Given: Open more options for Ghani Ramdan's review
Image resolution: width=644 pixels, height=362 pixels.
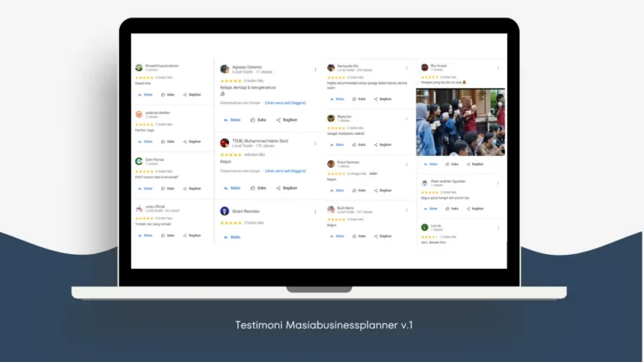Looking at the screenshot, I should pyautogui.click(x=315, y=212).
